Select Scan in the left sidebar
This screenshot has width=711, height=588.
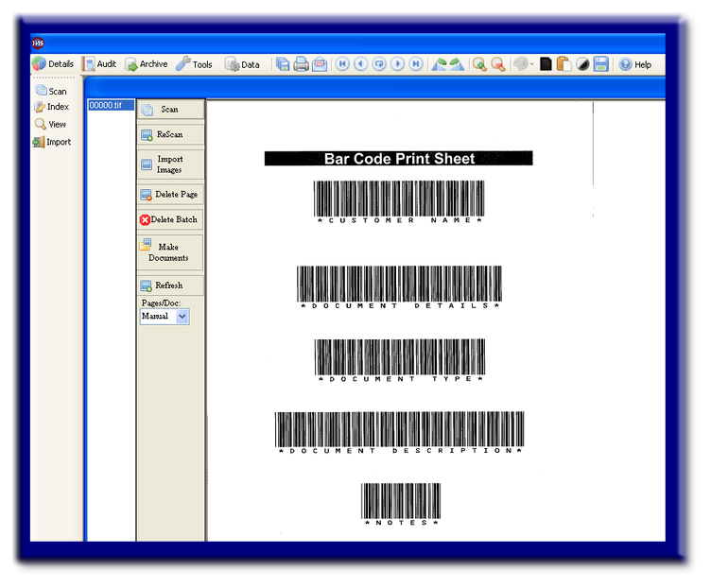pos(51,91)
